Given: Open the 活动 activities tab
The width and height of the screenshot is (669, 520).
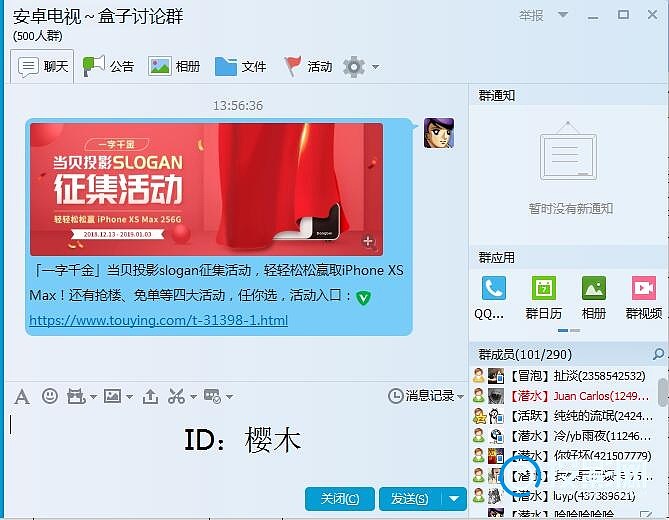Looking at the screenshot, I should click(308, 67).
